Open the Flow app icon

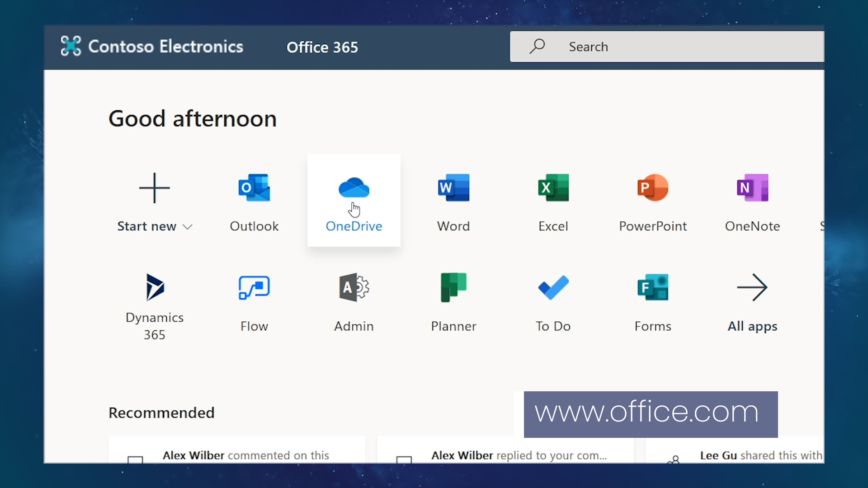pyautogui.click(x=254, y=287)
